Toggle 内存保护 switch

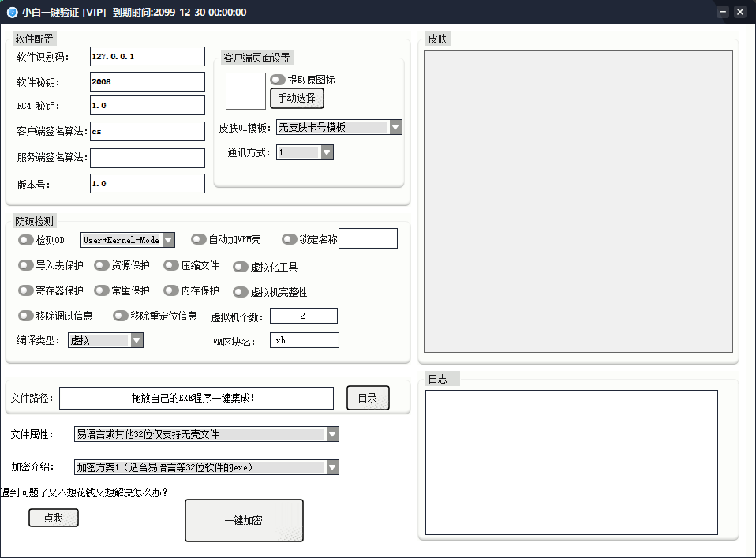coord(171,290)
